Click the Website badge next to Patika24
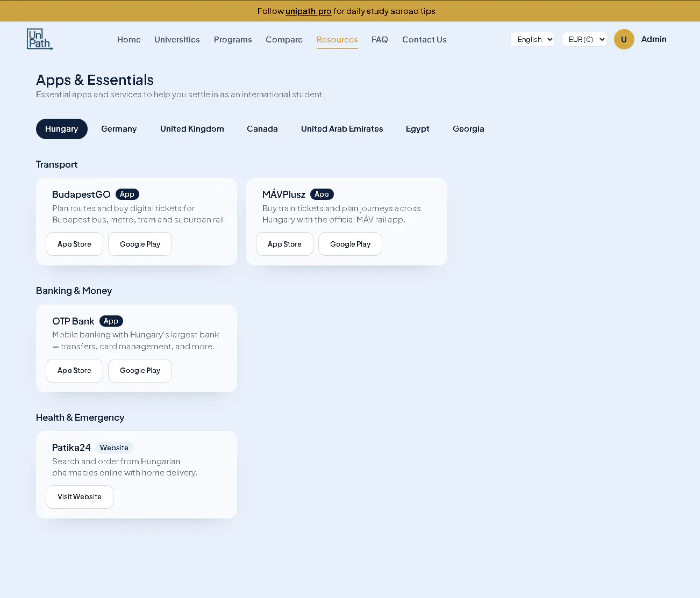 click(114, 448)
